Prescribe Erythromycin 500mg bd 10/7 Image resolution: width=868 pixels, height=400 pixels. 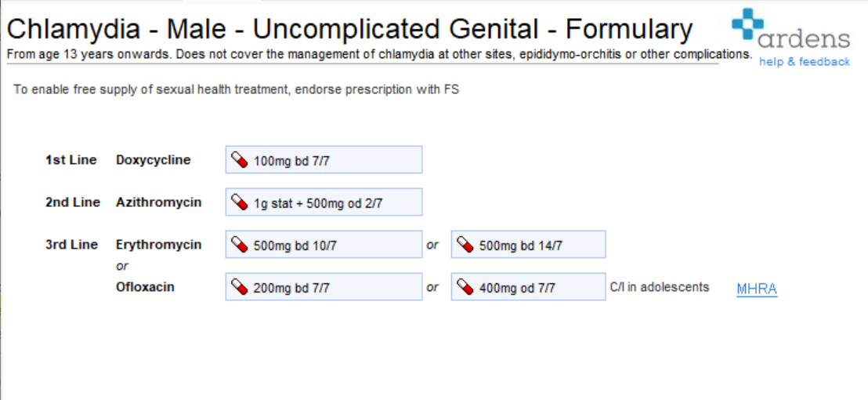pyautogui.click(x=324, y=245)
